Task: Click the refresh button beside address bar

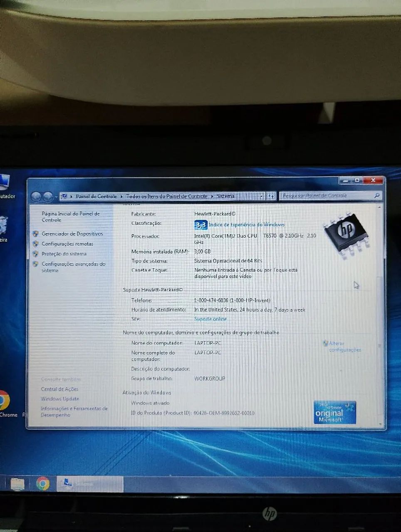Action: pos(271,196)
